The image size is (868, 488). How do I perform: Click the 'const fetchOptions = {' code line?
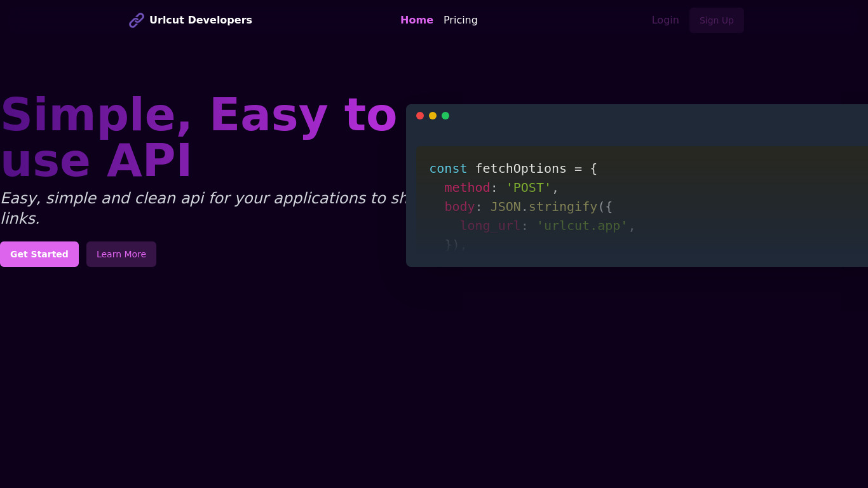point(513,168)
